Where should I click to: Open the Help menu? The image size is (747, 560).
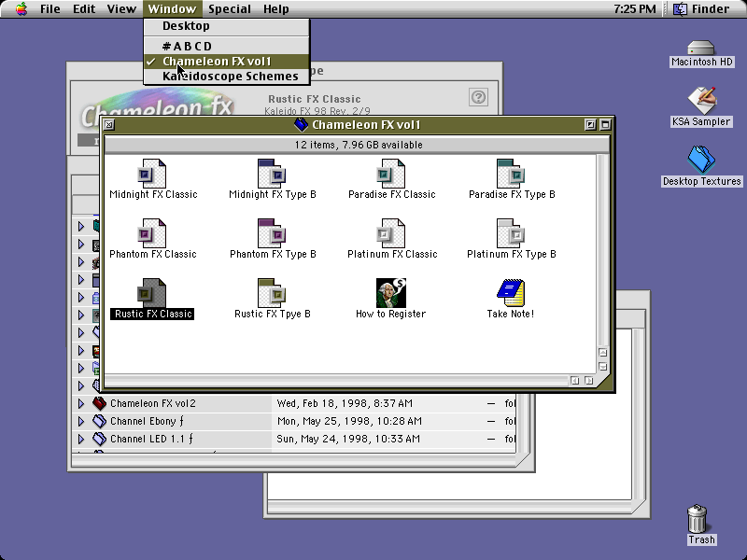[x=275, y=8]
